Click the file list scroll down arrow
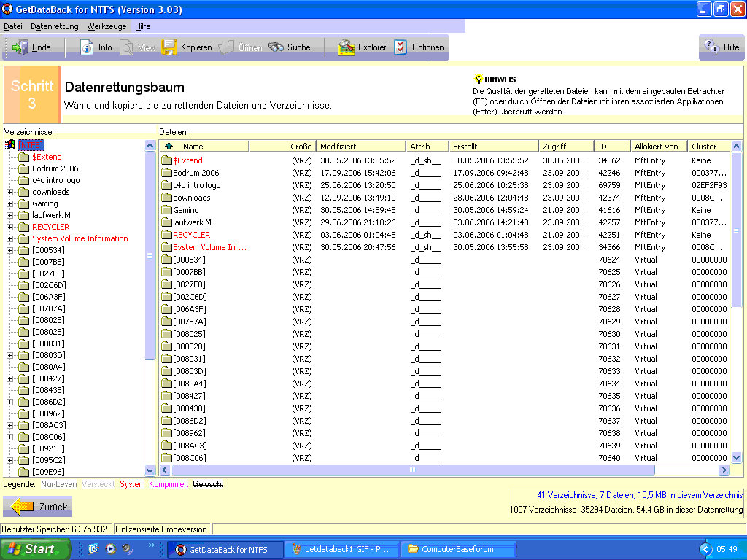 click(x=736, y=458)
